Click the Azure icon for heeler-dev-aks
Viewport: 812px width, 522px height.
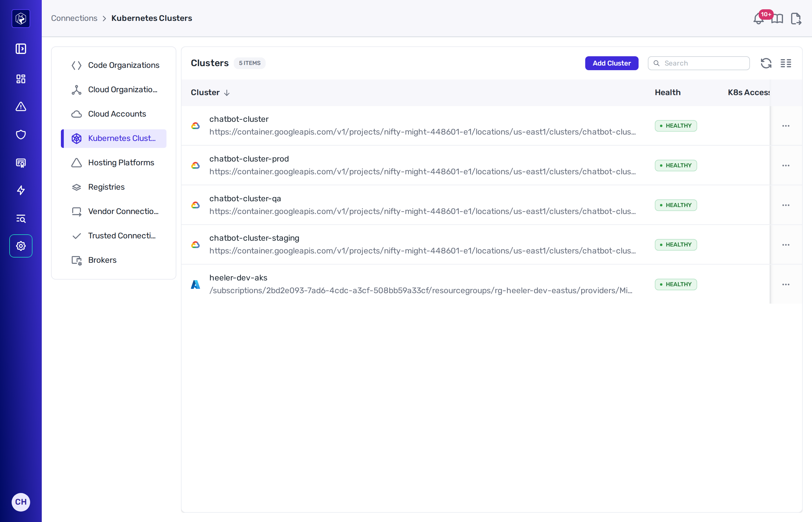[x=195, y=284]
